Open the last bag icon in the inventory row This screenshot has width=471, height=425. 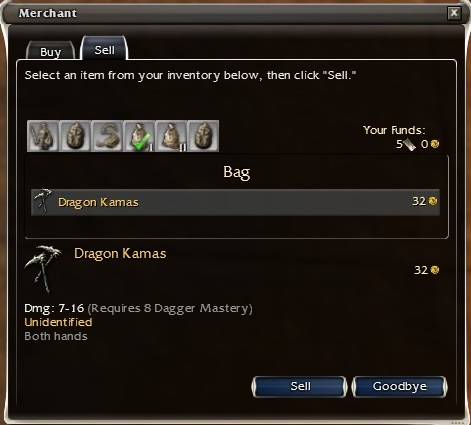coord(203,136)
